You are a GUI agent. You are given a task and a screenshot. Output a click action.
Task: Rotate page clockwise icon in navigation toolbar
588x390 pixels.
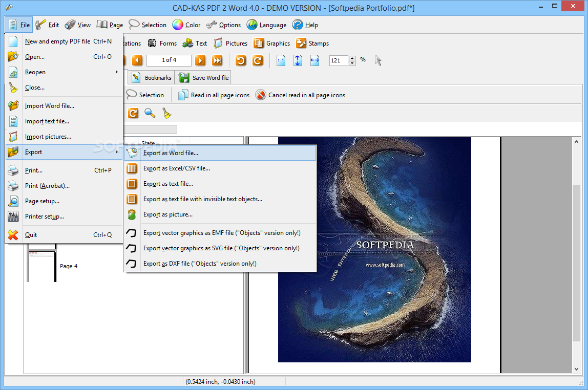click(258, 60)
